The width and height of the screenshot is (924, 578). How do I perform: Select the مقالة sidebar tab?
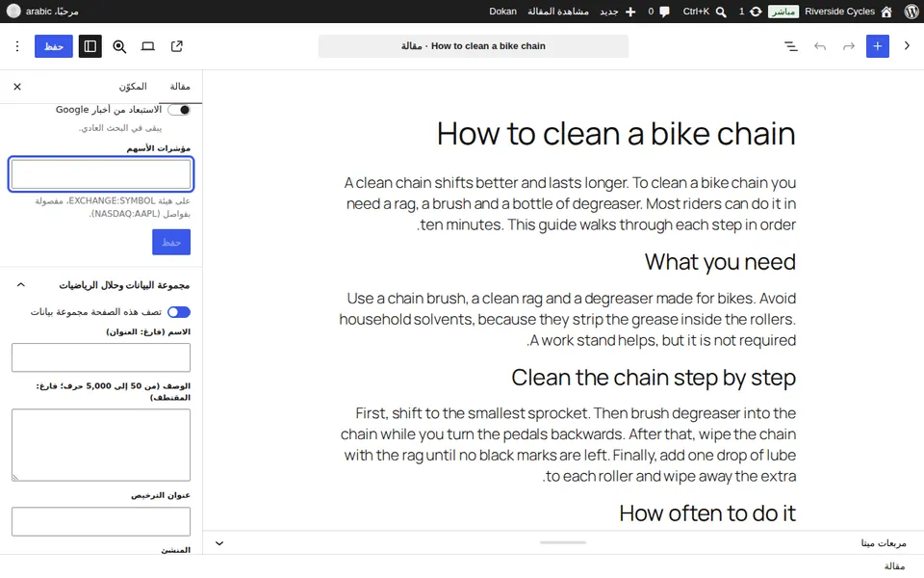pos(180,87)
